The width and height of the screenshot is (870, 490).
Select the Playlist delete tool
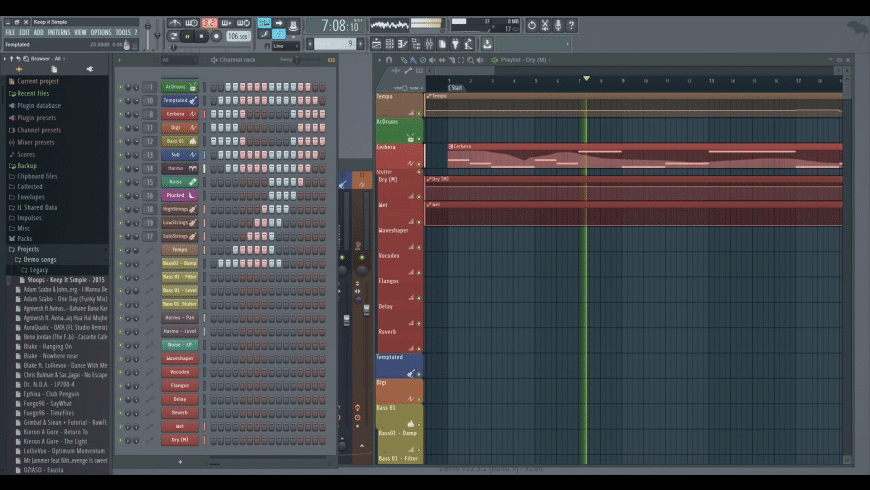tap(423, 60)
